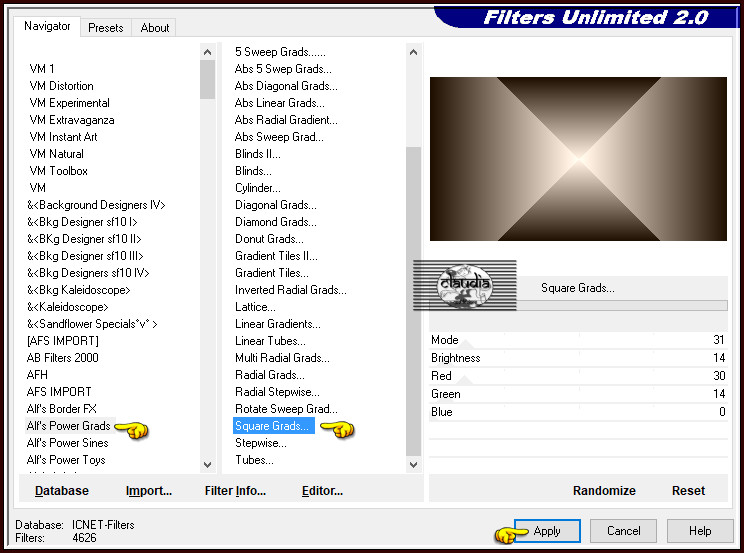
Task: Click down arrow of category list scrollbar
Action: pyautogui.click(x=207, y=465)
